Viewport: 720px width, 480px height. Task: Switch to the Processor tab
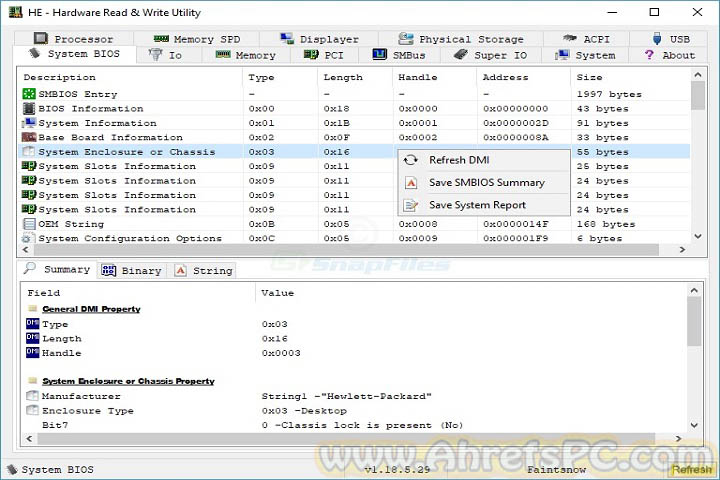(x=74, y=39)
